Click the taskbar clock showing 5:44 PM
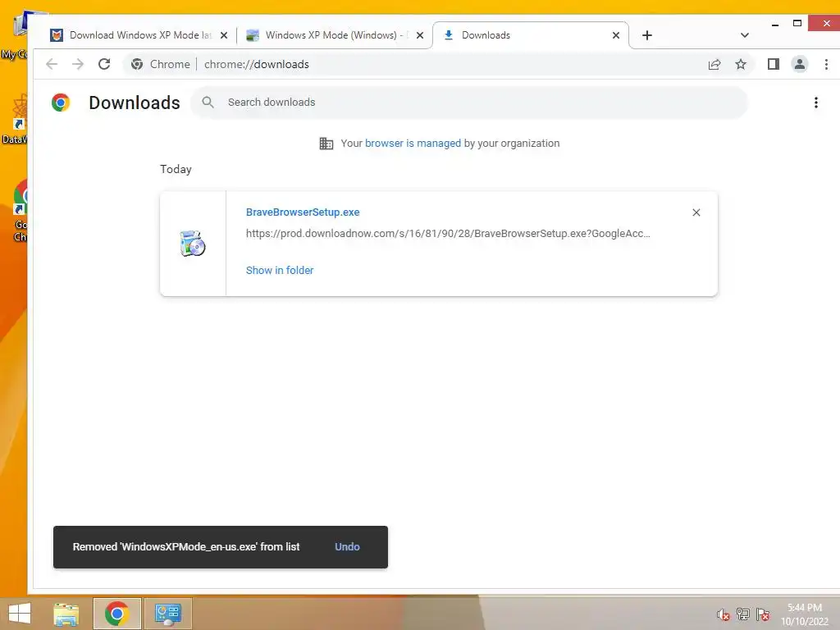Image resolution: width=840 pixels, height=630 pixels. coord(805,614)
